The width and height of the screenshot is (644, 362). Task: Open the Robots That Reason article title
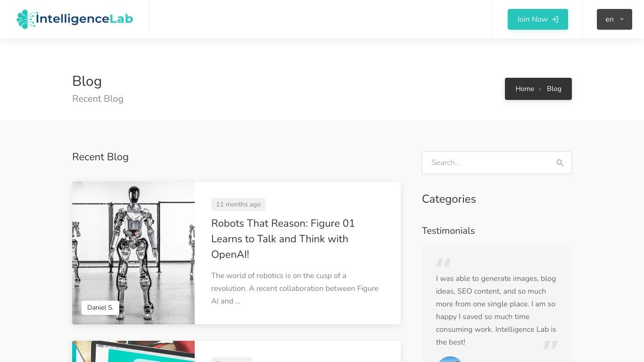tap(283, 239)
